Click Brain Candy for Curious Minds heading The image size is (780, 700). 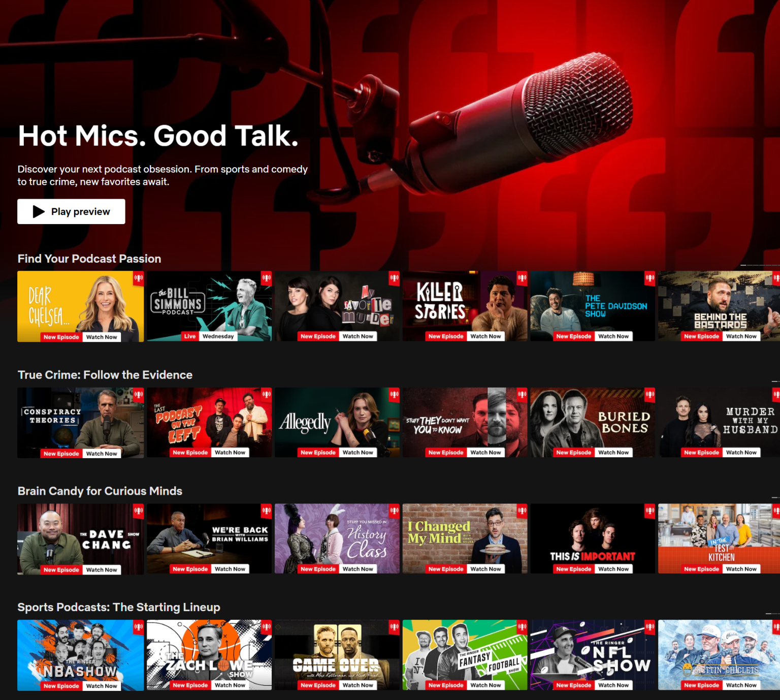[x=100, y=491]
